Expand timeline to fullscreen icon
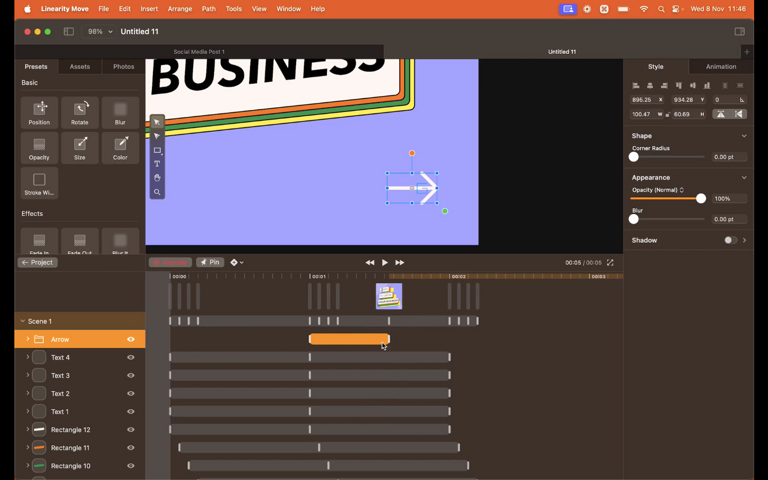Screen dimensions: 768x480 click(x=610, y=263)
